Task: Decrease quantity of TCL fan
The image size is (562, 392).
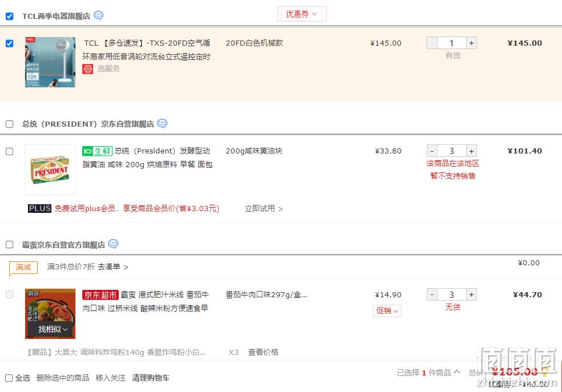Action: 432,43
